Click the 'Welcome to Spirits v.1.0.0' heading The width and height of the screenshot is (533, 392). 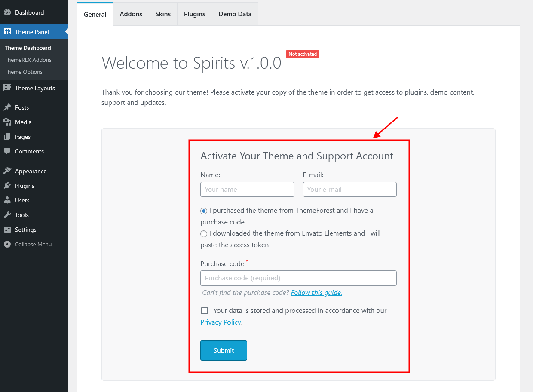[191, 63]
